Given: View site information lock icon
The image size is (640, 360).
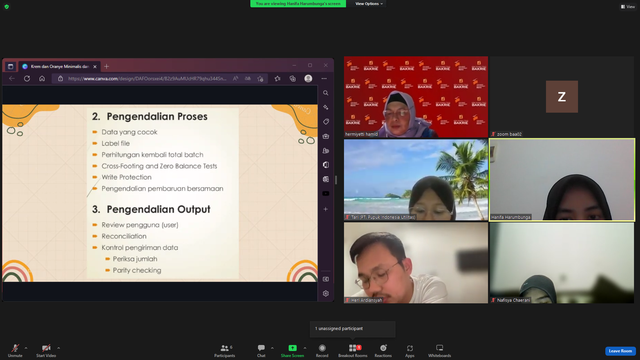Looking at the screenshot, I should click(x=60, y=78).
